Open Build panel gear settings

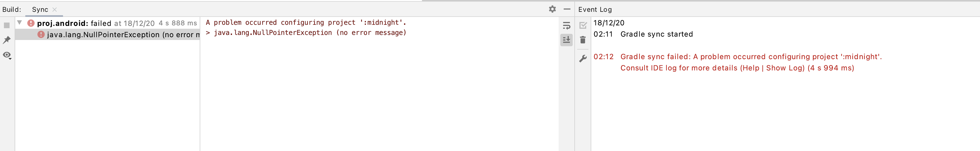(552, 9)
